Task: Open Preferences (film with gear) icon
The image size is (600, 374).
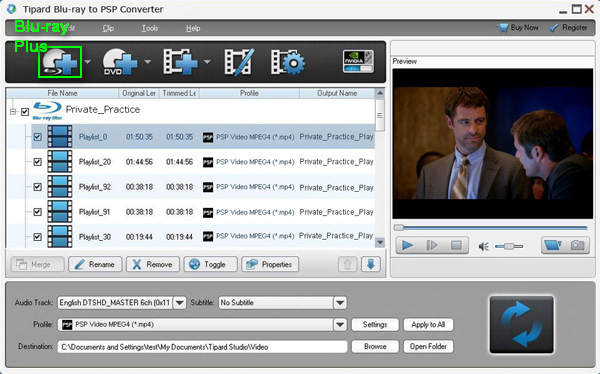Action: click(x=288, y=62)
